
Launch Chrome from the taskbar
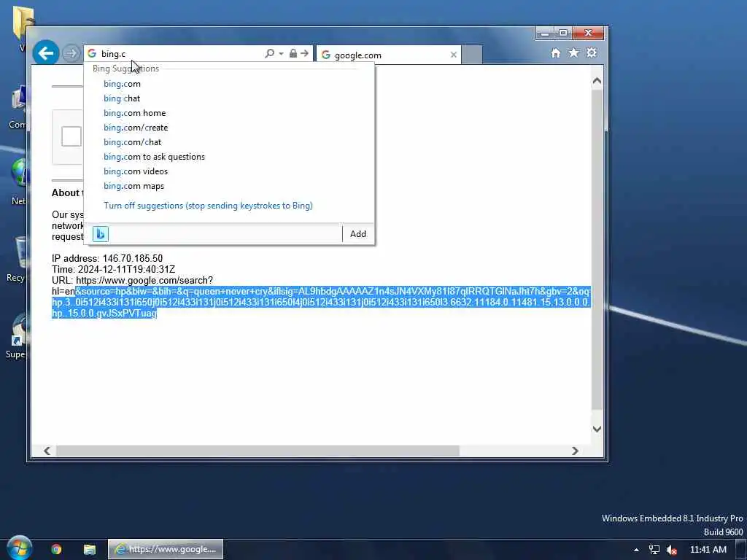coord(56,550)
